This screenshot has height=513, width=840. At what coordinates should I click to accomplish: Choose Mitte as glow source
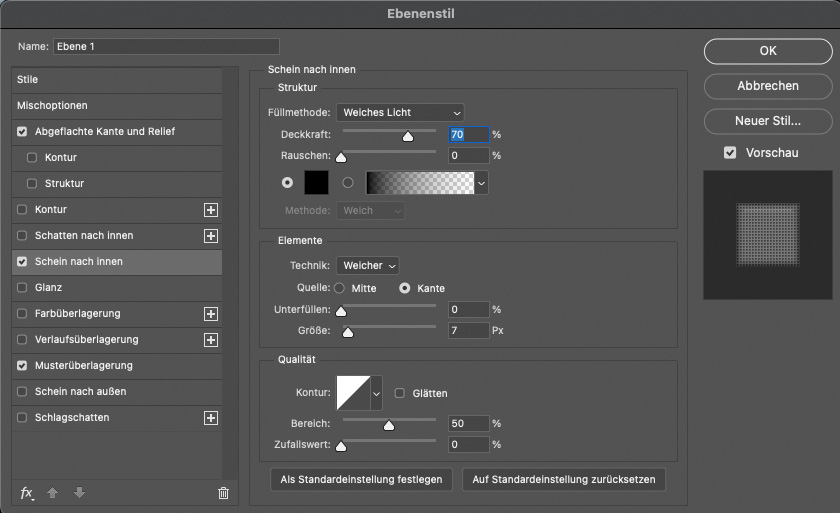339,288
